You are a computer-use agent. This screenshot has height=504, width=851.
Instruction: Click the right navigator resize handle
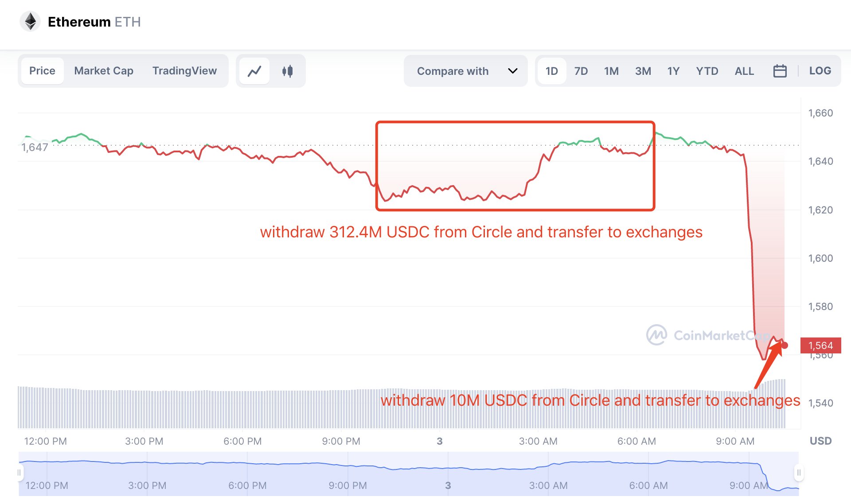(x=798, y=472)
